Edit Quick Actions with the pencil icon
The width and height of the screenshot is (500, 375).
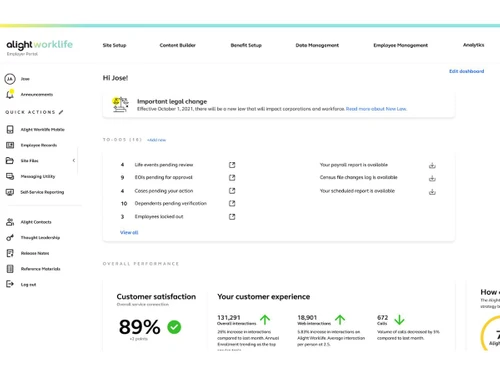61,112
